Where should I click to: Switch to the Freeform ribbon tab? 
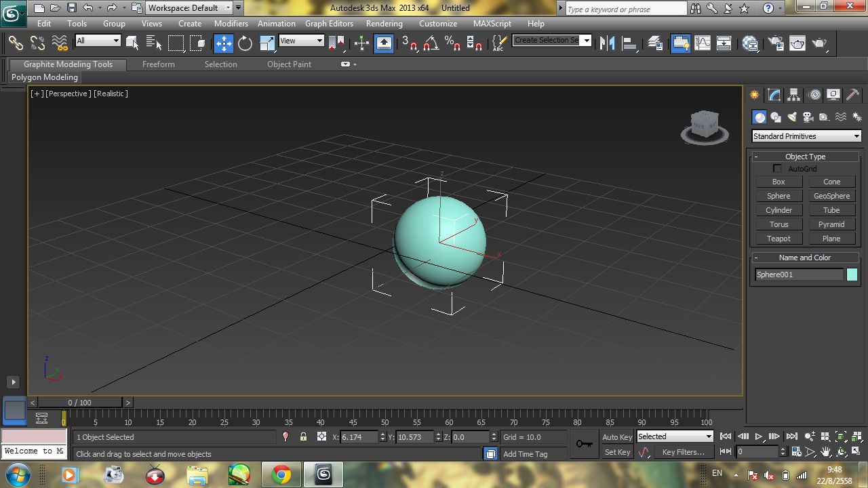click(159, 64)
